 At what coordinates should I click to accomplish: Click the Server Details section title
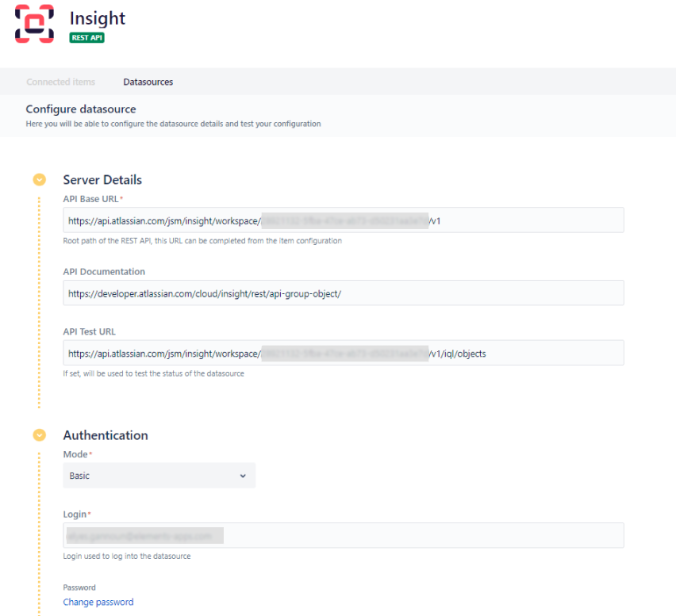coord(102,180)
